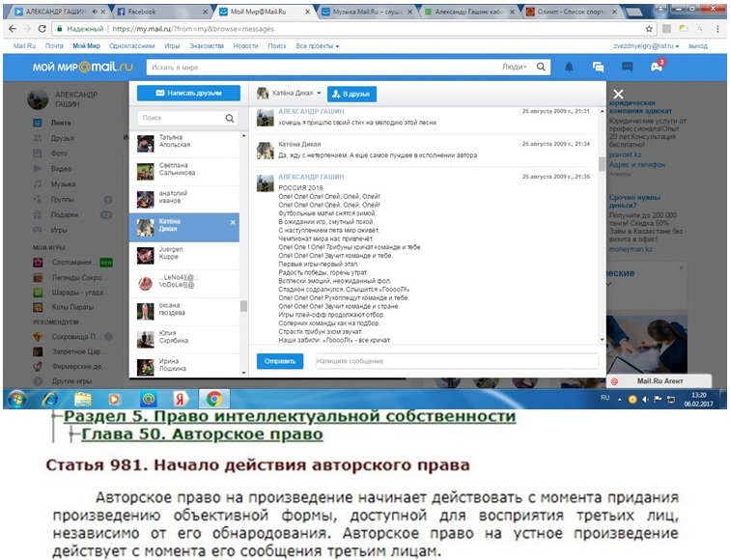Open File Explorer from taskbar
The height and width of the screenshot is (560, 730).
pos(83,399)
